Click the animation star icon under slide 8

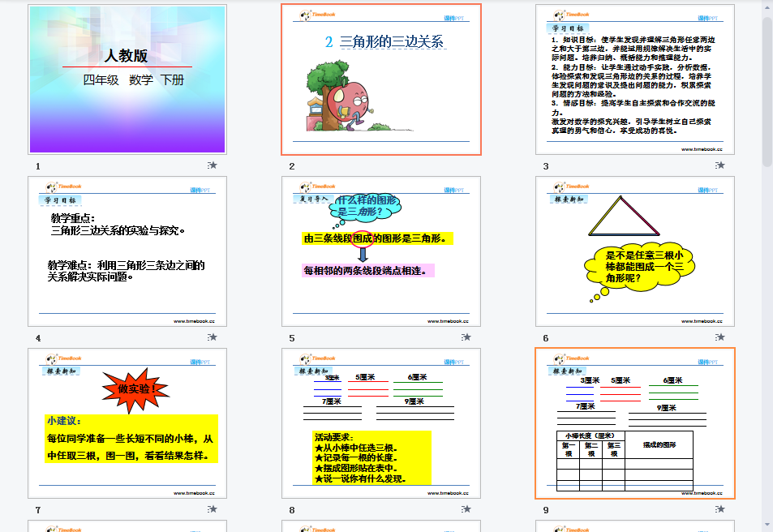point(466,508)
